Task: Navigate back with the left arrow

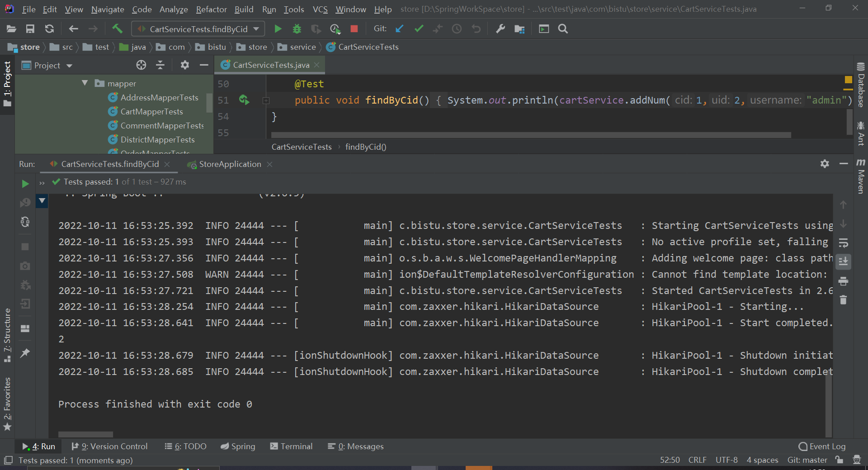Action: coord(73,29)
